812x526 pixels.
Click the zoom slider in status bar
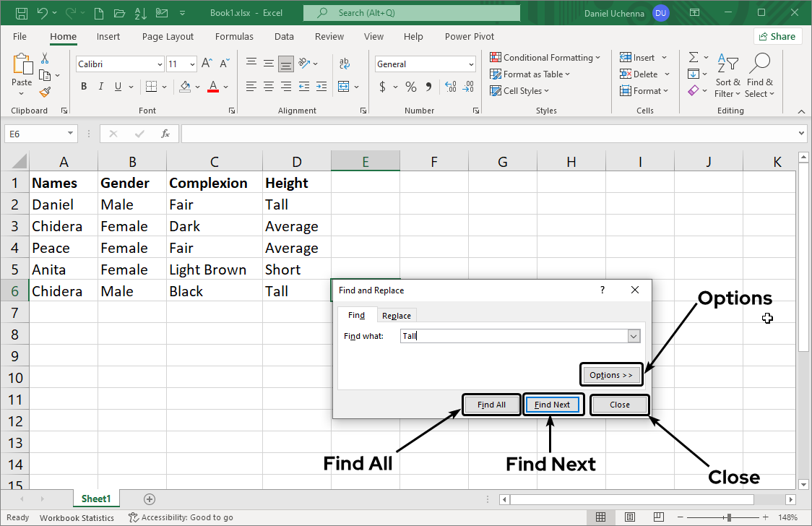point(730,517)
